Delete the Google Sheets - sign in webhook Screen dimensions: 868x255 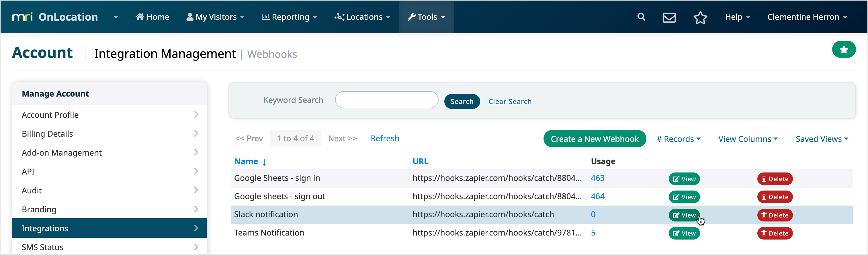775,179
